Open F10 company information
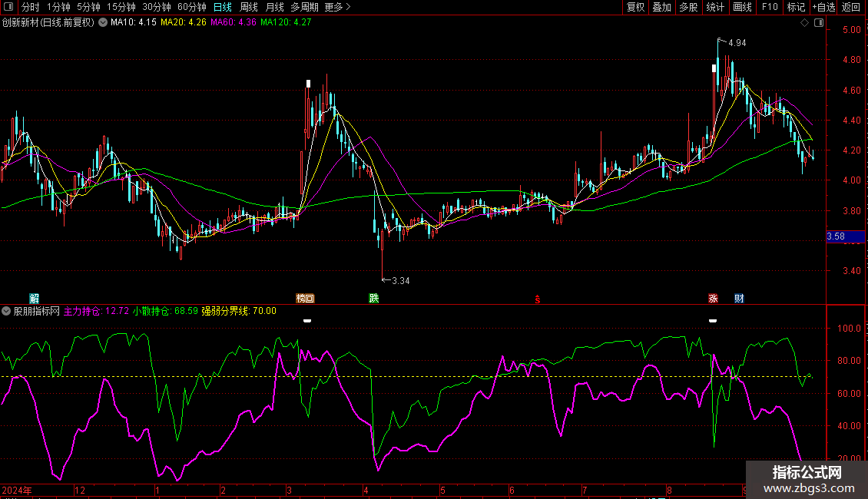 pos(769,7)
